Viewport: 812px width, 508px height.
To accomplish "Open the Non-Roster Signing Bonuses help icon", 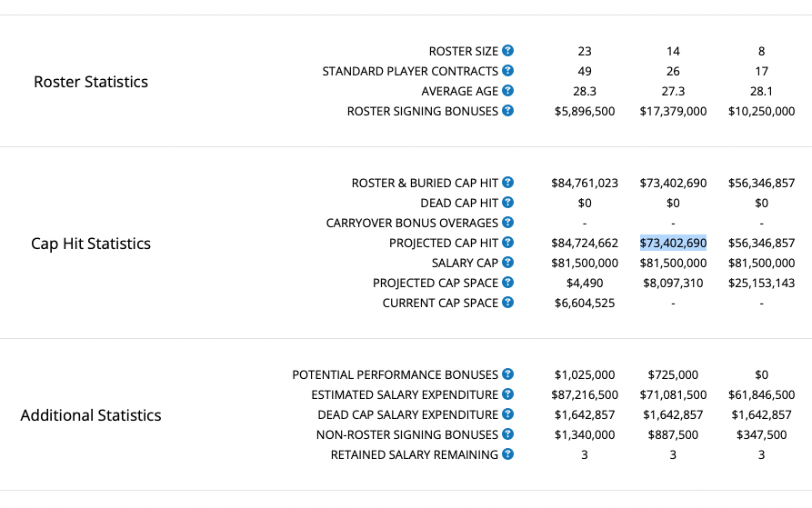I will click(508, 434).
